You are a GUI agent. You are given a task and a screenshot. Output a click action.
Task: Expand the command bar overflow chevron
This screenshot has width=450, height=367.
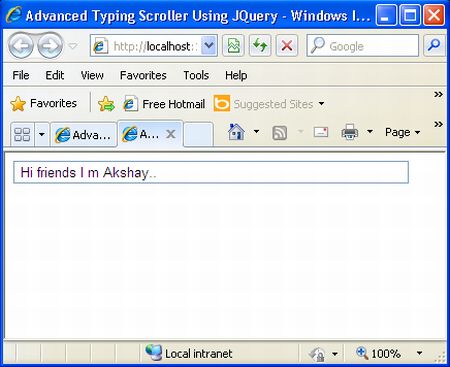click(x=438, y=125)
